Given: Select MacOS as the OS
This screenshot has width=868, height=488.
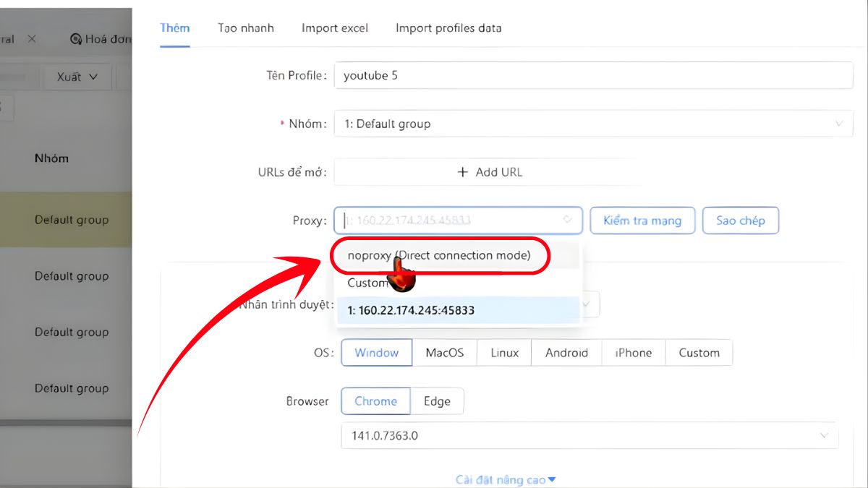Looking at the screenshot, I should [x=445, y=353].
